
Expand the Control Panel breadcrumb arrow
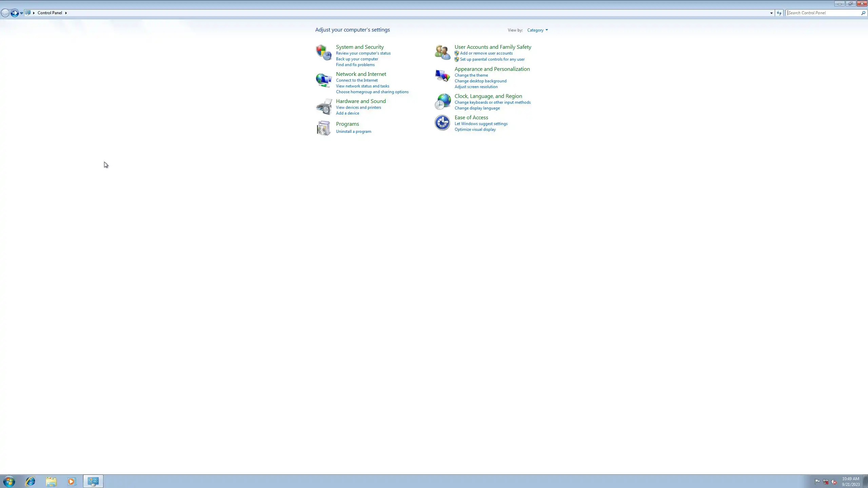66,13
